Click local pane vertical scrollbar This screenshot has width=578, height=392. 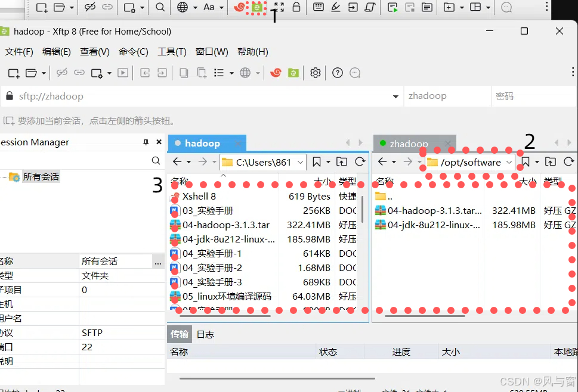pos(362,210)
